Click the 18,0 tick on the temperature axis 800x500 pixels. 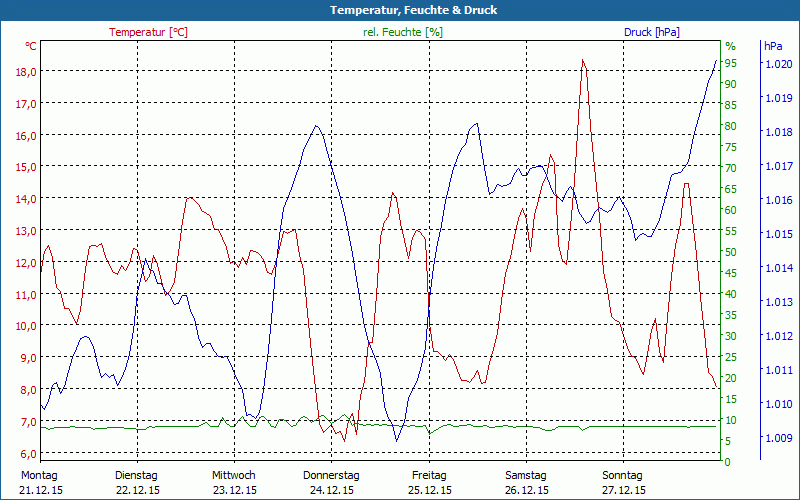(26, 71)
